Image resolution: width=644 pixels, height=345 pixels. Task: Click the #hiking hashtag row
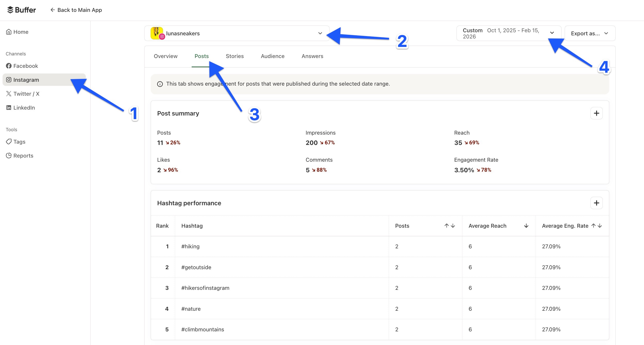point(380,246)
